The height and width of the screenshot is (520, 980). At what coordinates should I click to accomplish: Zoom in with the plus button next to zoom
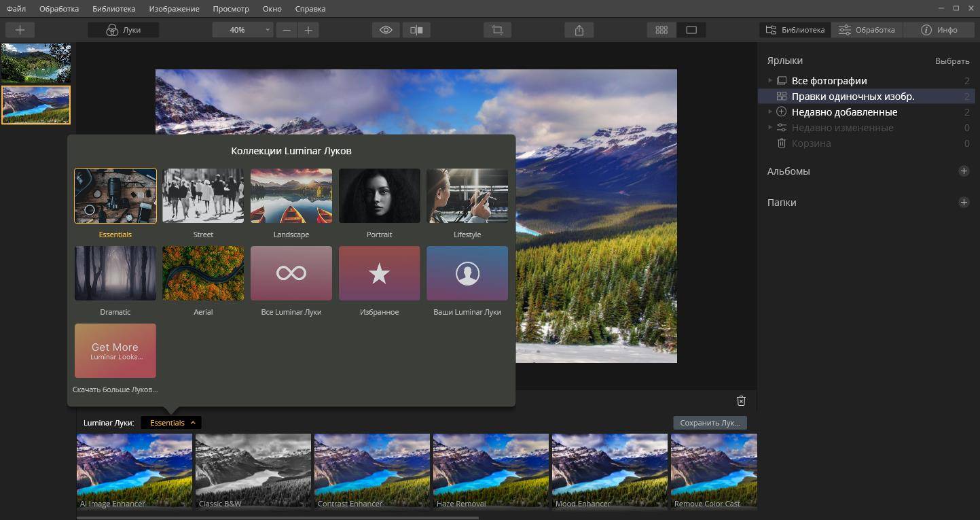pyautogui.click(x=308, y=30)
